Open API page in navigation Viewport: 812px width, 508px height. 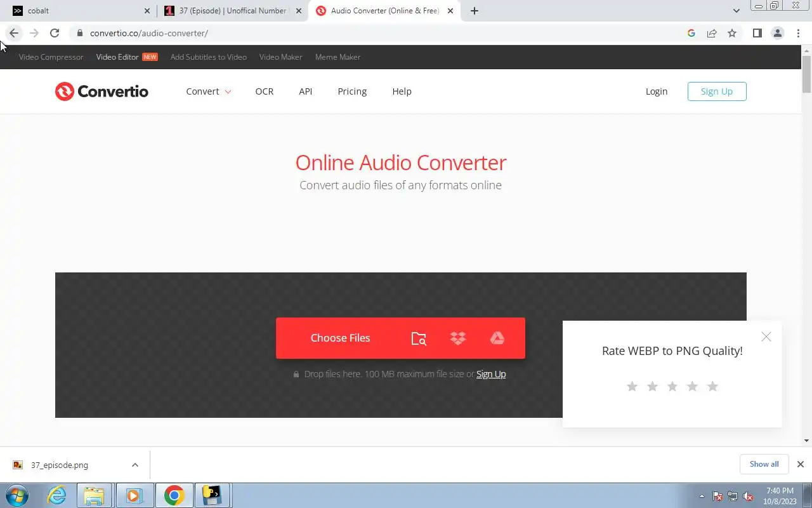point(306,91)
